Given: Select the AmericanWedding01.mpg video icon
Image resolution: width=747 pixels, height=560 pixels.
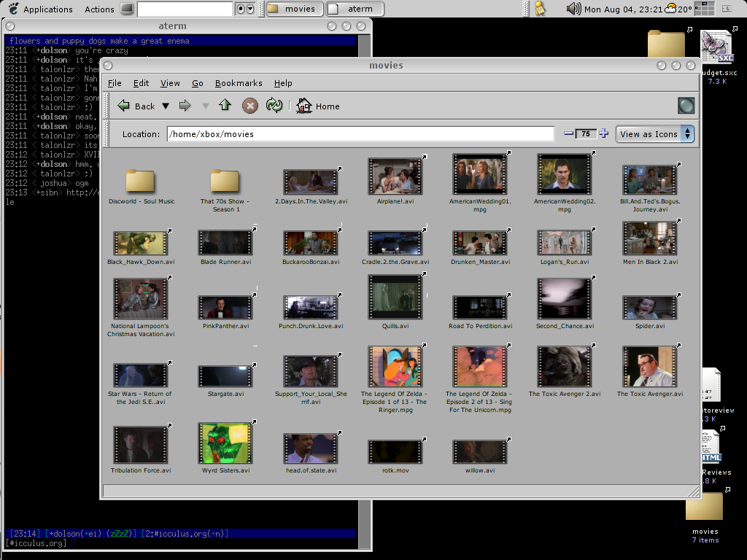Looking at the screenshot, I should click(x=480, y=174).
